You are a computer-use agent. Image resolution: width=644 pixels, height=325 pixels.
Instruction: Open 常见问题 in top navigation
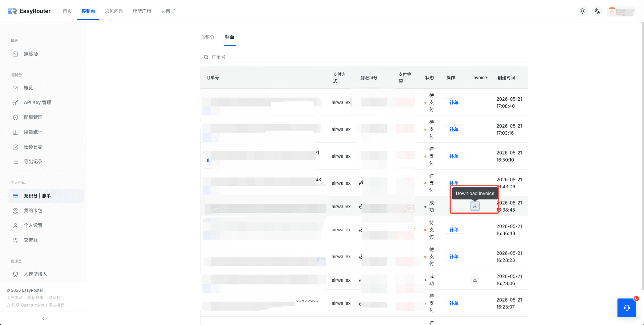tap(114, 11)
